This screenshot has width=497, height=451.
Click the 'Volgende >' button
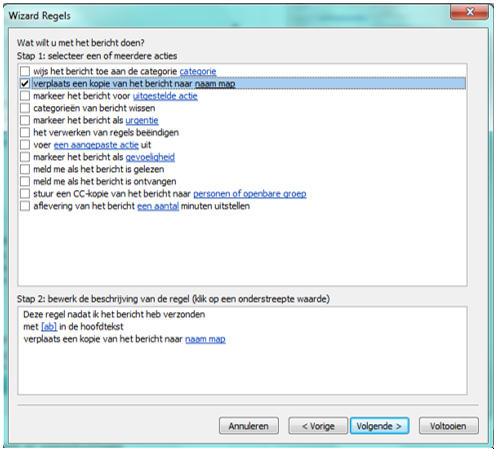pos(379,426)
